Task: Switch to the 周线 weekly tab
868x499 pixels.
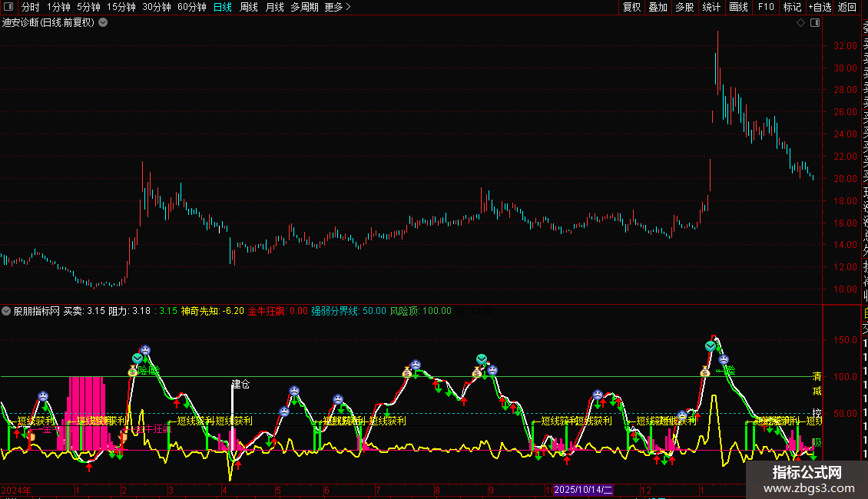Action: (249, 7)
